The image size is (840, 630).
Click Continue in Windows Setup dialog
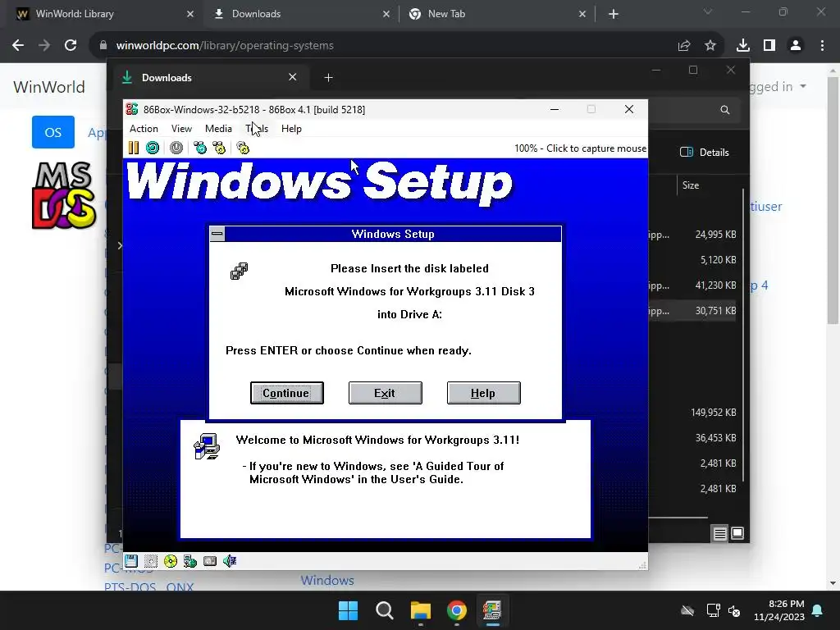(x=286, y=393)
